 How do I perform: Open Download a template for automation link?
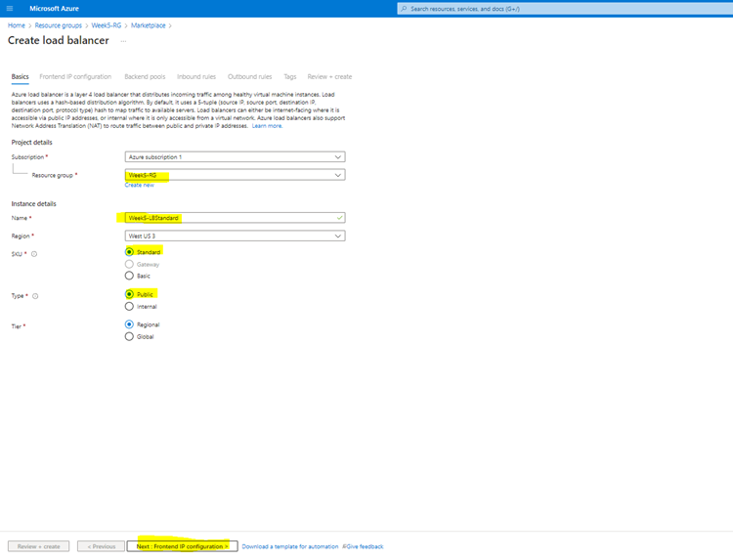(290, 546)
